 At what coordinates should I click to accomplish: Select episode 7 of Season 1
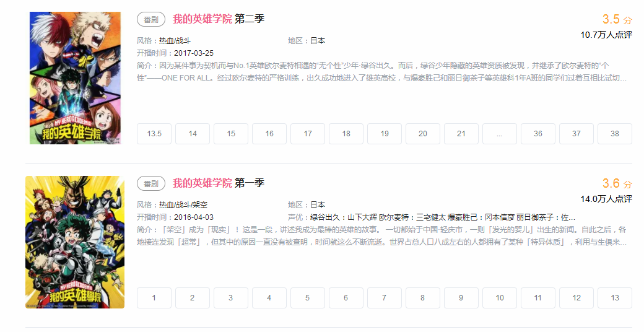coord(385,298)
